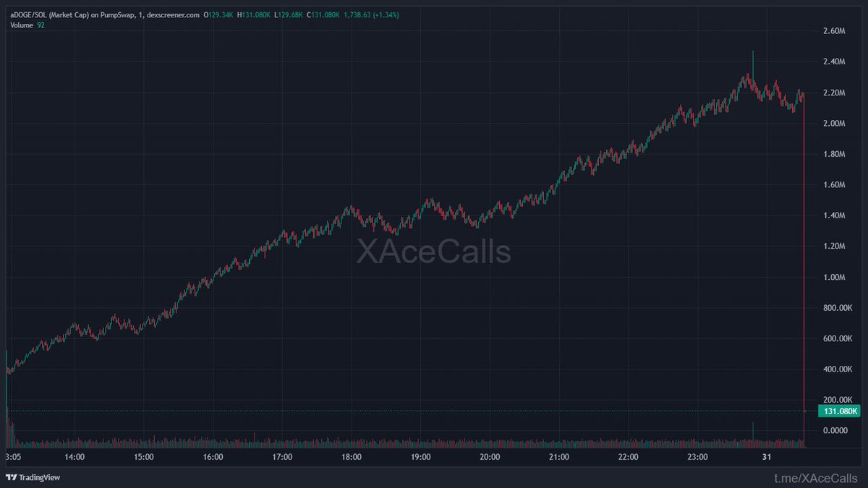This screenshot has width=868, height=488.
Task: Click the 14:00 time axis label
Action: 75,457
